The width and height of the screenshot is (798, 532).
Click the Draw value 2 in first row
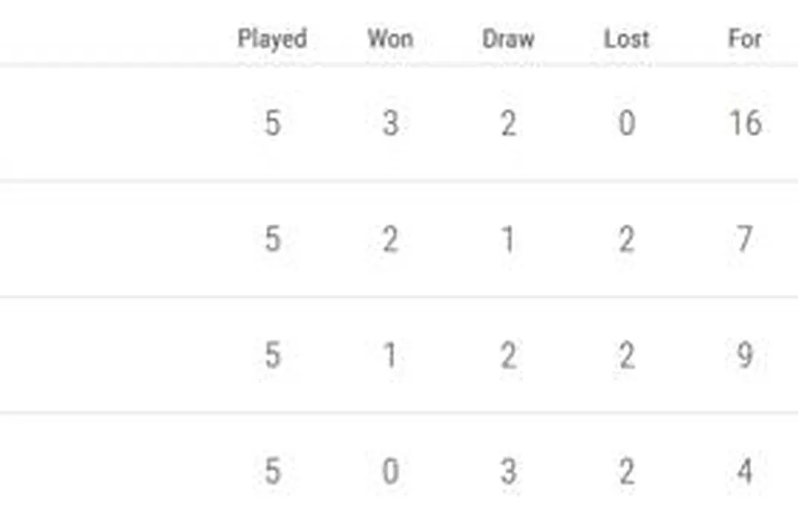508,123
